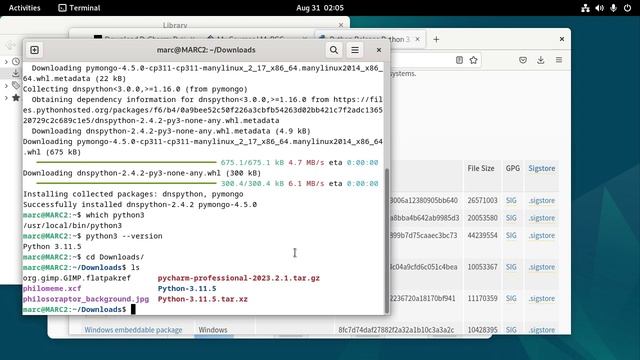This screenshot has height=360, width=640.
Task: Bookmark this page with the star icon
Action: (x=473, y=60)
